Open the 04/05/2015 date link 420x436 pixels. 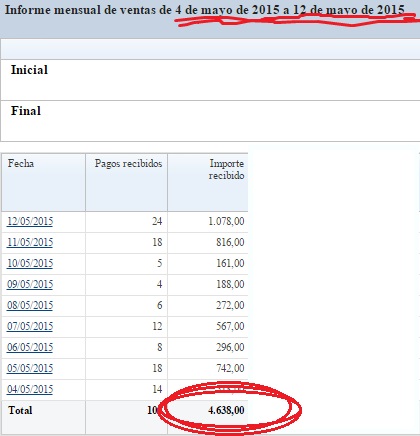(30, 389)
